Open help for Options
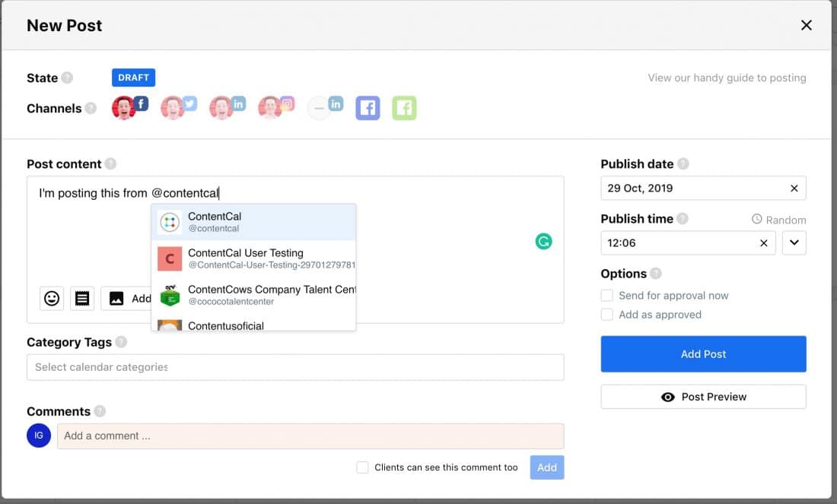The image size is (837, 504). [655, 274]
